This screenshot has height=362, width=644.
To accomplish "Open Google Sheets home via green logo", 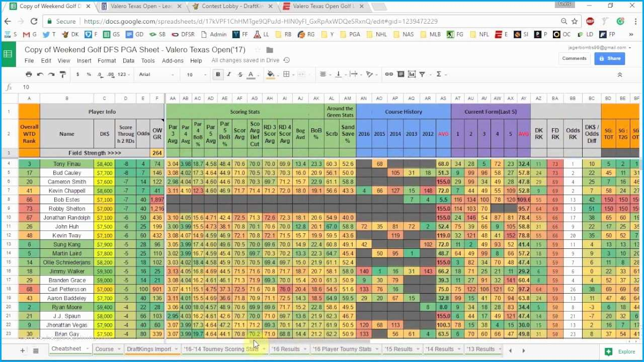I will pyautogui.click(x=8, y=54).
